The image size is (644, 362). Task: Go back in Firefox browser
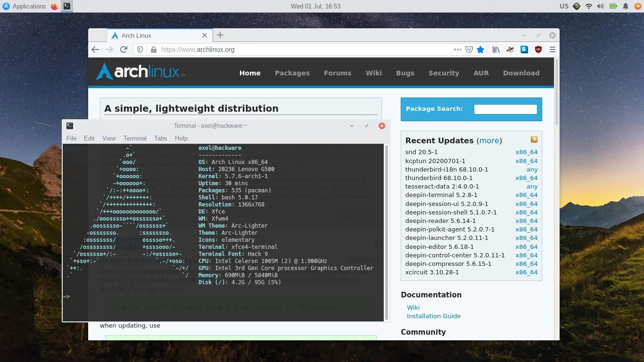click(x=95, y=49)
